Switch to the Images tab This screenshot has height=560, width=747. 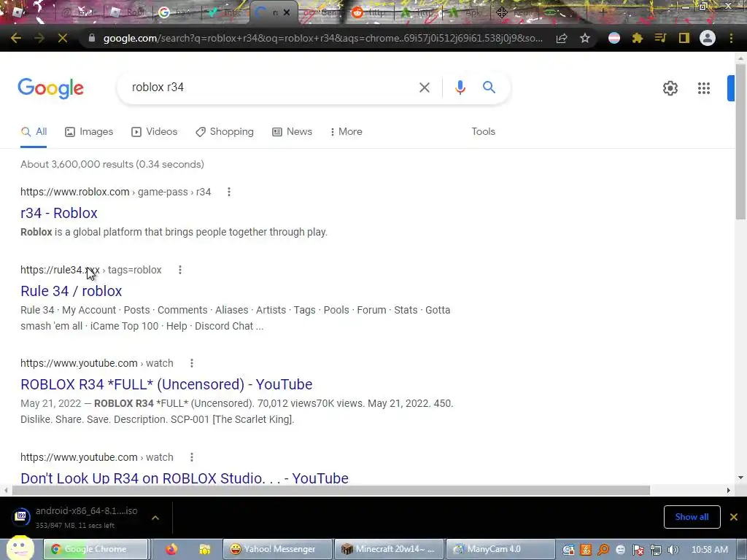[89, 131]
